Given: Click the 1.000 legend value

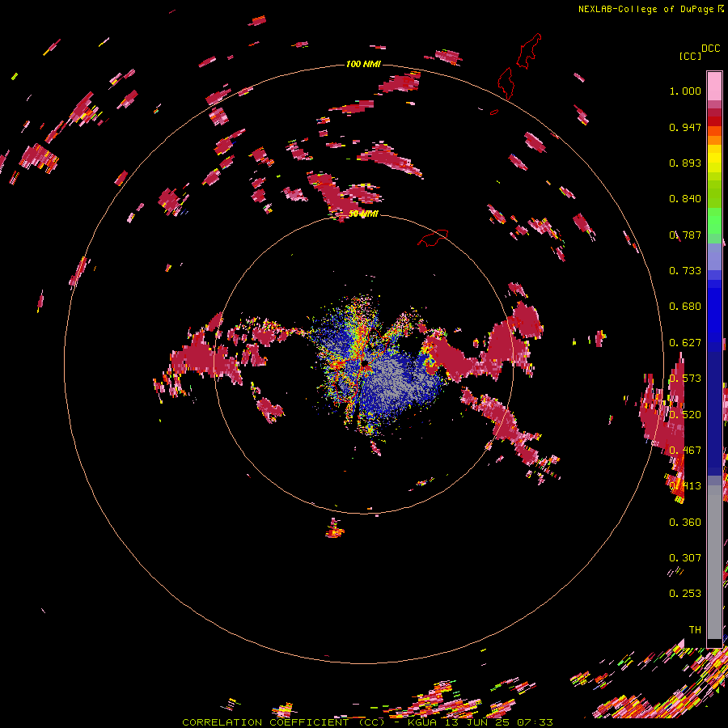Looking at the screenshot, I should (x=685, y=91).
